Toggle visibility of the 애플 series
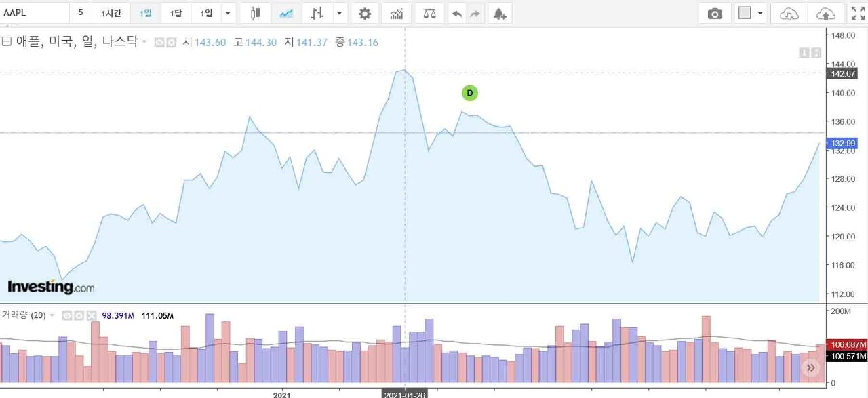The height and width of the screenshot is (398, 868). pos(159,43)
